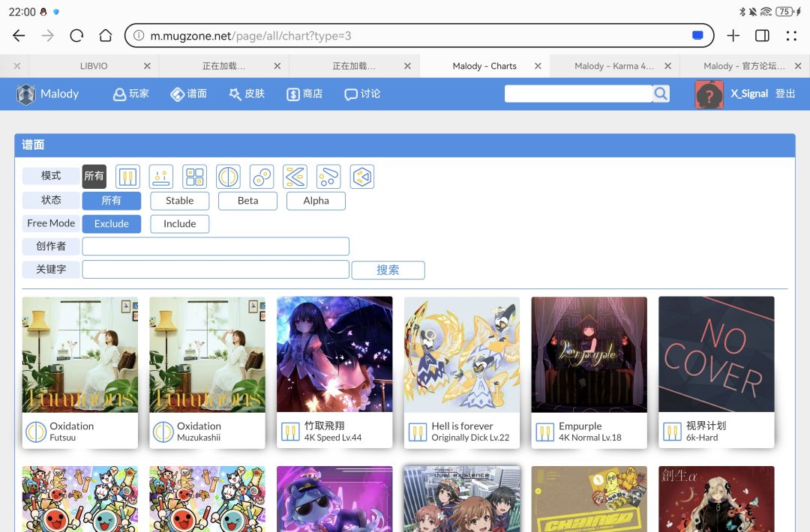Switch to the Malody - Charts tab

[x=484, y=66]
